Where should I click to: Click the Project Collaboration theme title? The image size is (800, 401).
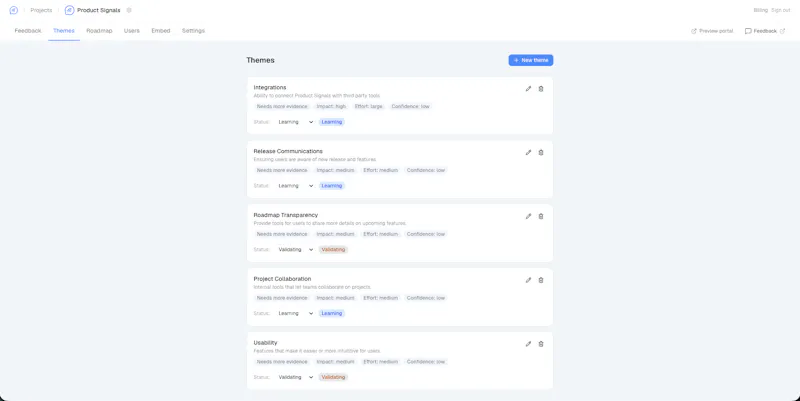(282, 279)
